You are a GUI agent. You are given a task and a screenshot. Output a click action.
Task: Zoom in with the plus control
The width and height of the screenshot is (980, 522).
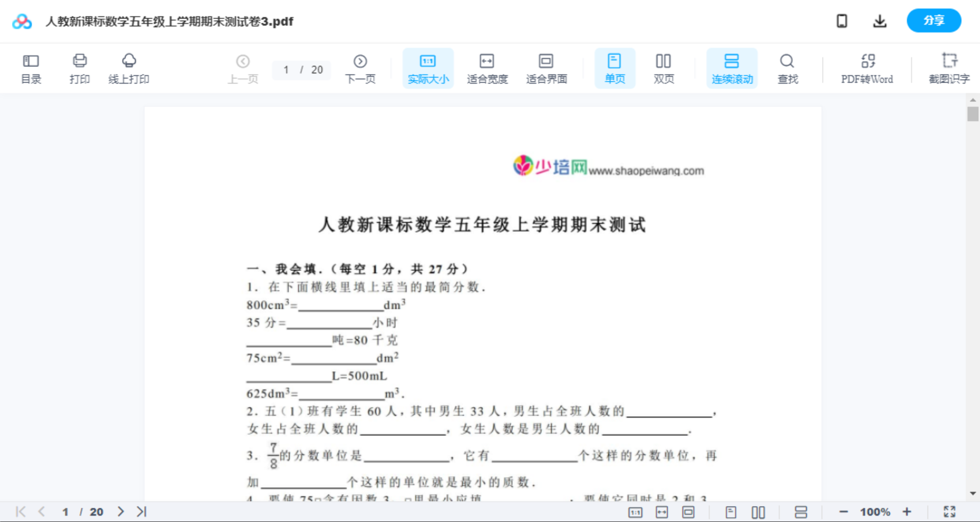click(907, 511)
